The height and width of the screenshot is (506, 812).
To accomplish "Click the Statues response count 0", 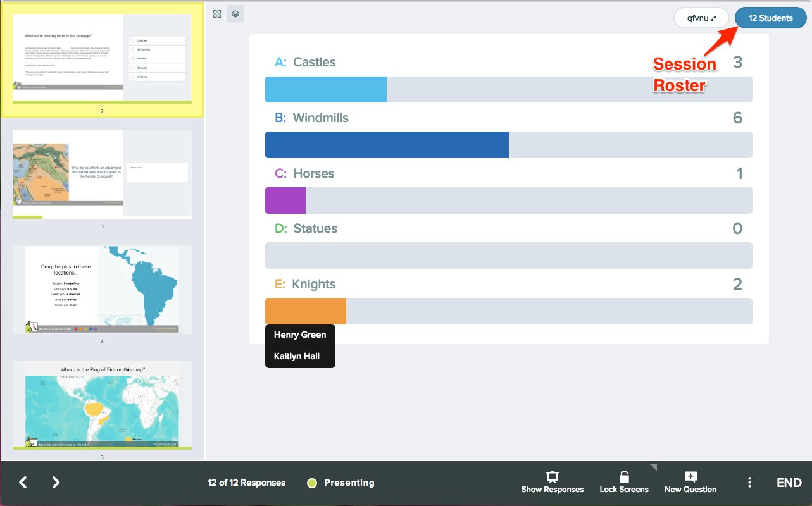I will pyautogui.click(x=737, y=228).
